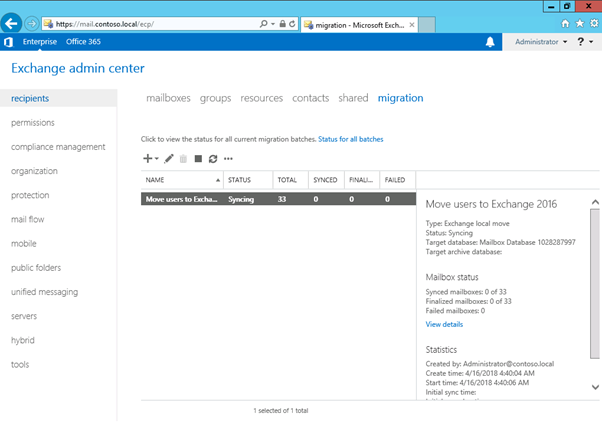Click the Edit pencil icon
Image resolution: width=602 pixels, height=430 pixels.
(x=169, y=159)
